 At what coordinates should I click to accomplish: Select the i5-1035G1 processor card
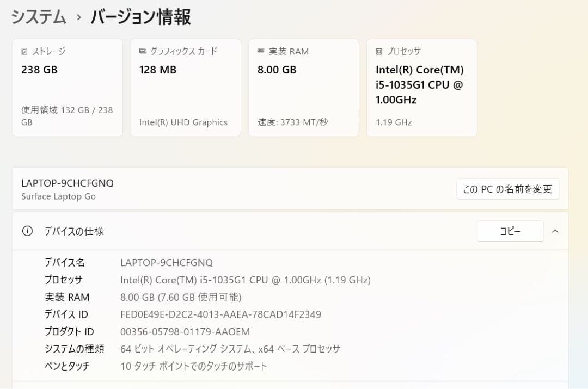click(x=422, y=87)
